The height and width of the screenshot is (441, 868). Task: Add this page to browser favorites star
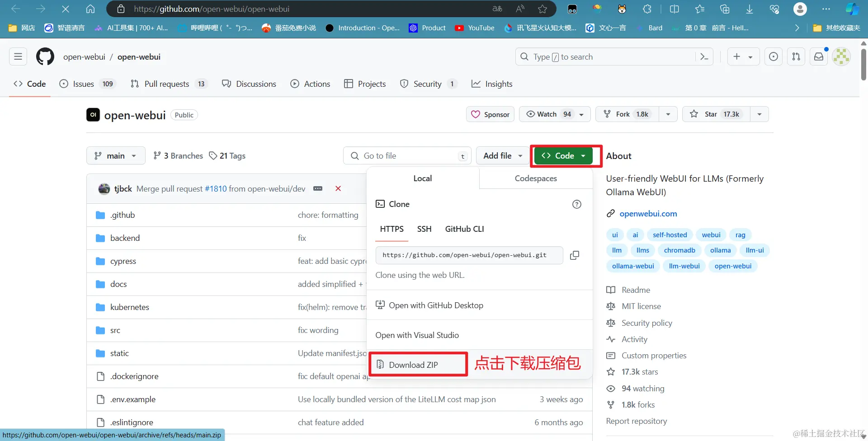542,9
